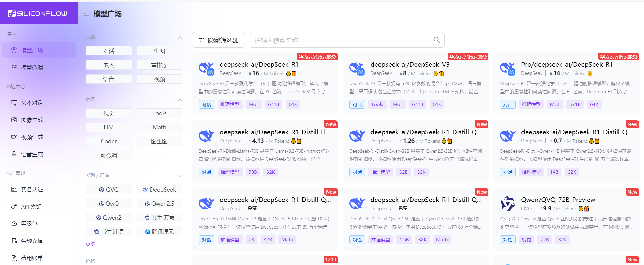Open Pro/deepseek-ai/DeepSeek-R1 card title
The height and width of the screenshot is (265, 644).
[567, 65]
